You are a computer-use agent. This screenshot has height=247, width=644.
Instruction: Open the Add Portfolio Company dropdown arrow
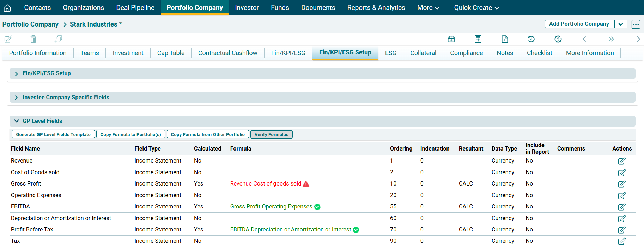point(621,24)
